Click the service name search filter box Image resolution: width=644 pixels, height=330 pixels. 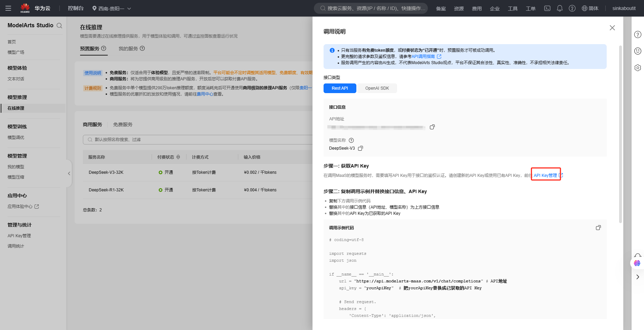coord(198,140)
